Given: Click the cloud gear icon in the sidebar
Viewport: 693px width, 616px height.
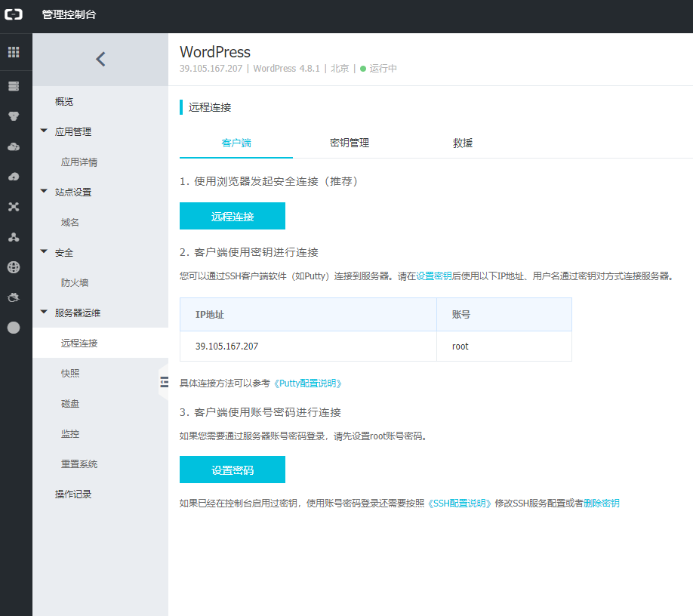Looking at the screenshot, I should click(14, 297).
